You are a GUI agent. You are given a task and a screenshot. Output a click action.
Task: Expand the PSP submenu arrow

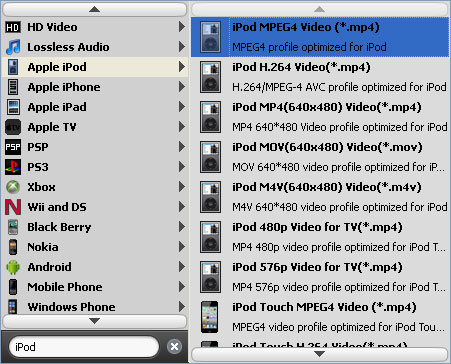tap(182, 147)
